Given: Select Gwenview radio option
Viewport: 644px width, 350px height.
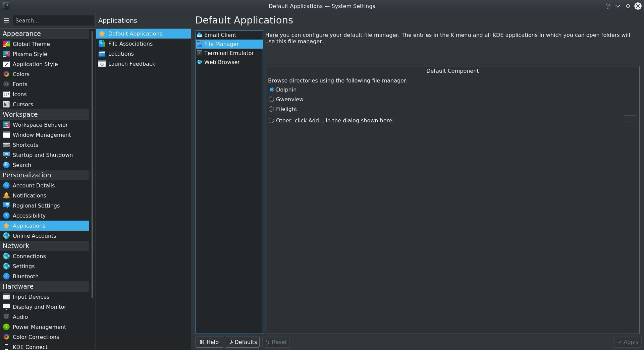Looking at the screenshot, I should [271, 99].
